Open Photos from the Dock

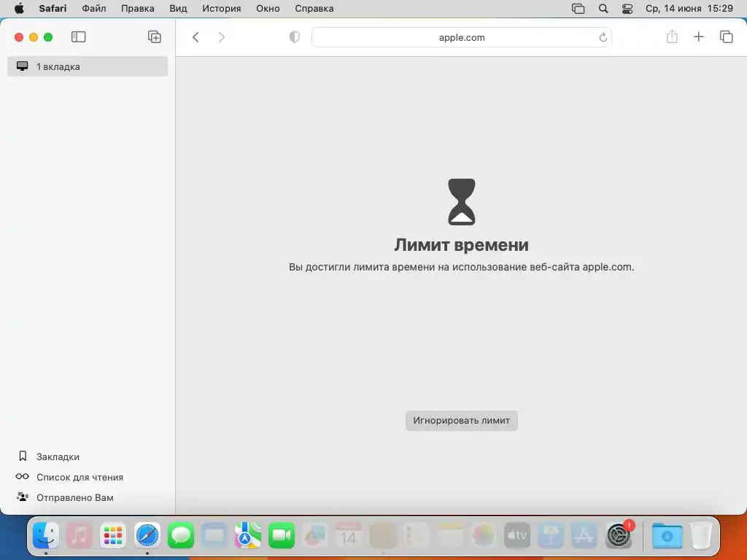[484, 535]
